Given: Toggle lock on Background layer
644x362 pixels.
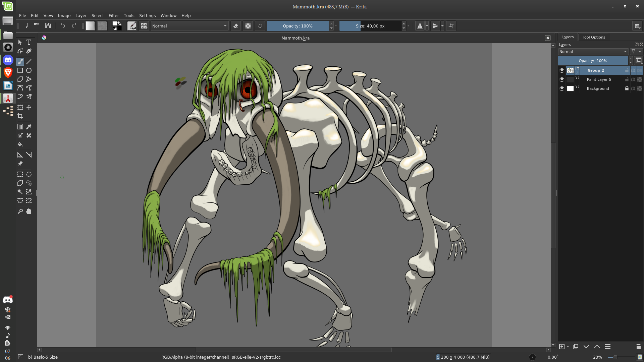Looking at the screenshot, I should tap(627, 88).
